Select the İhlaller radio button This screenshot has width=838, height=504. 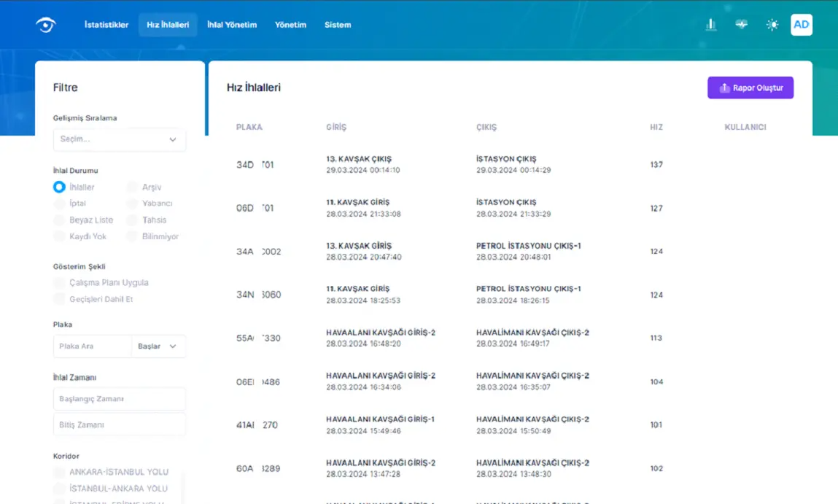click(x=59, y=187)
